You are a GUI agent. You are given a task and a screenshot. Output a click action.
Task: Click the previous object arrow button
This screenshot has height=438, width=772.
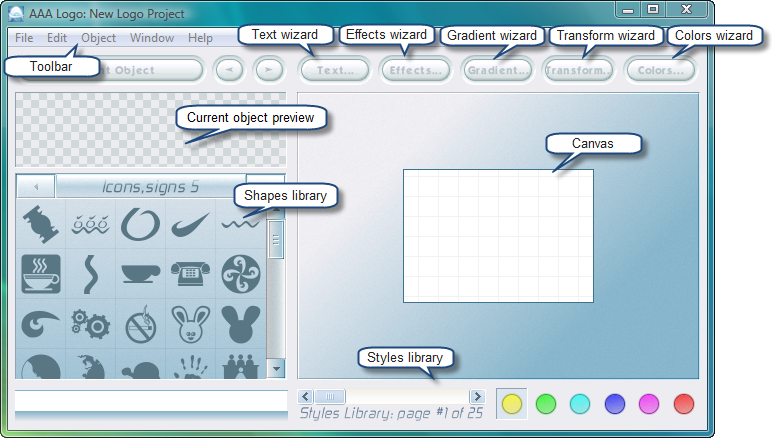pyautogui.click(x=229, y=70)
